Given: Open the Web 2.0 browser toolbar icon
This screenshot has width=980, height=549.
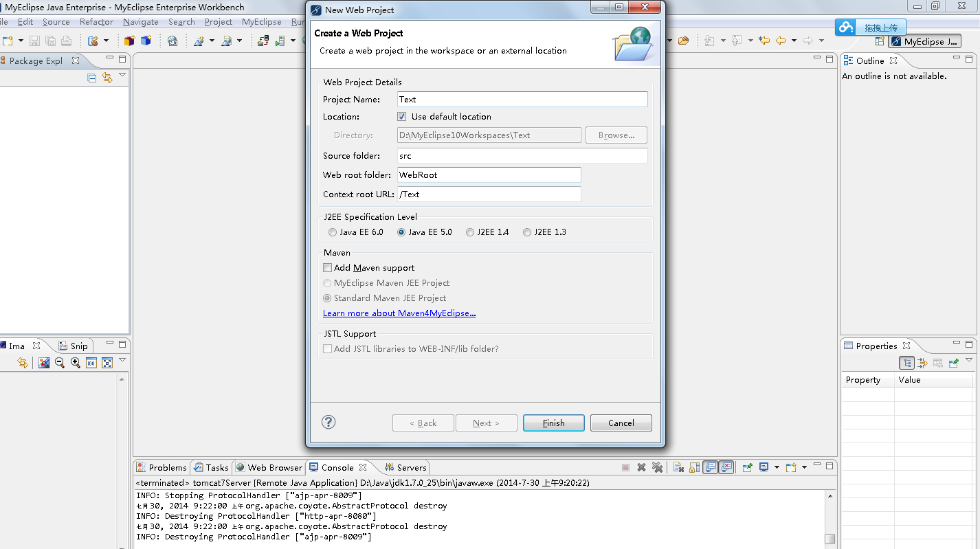Looking at the screenshot, I should pyautogui.click(x=172, y=41).
